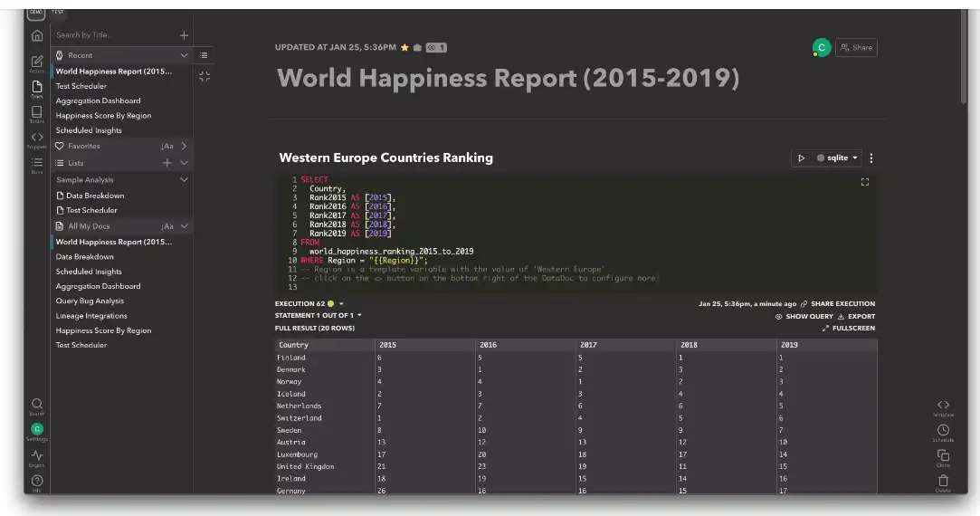Click the views count badge in header
The image size is (980, 516).
coord(436,48)
